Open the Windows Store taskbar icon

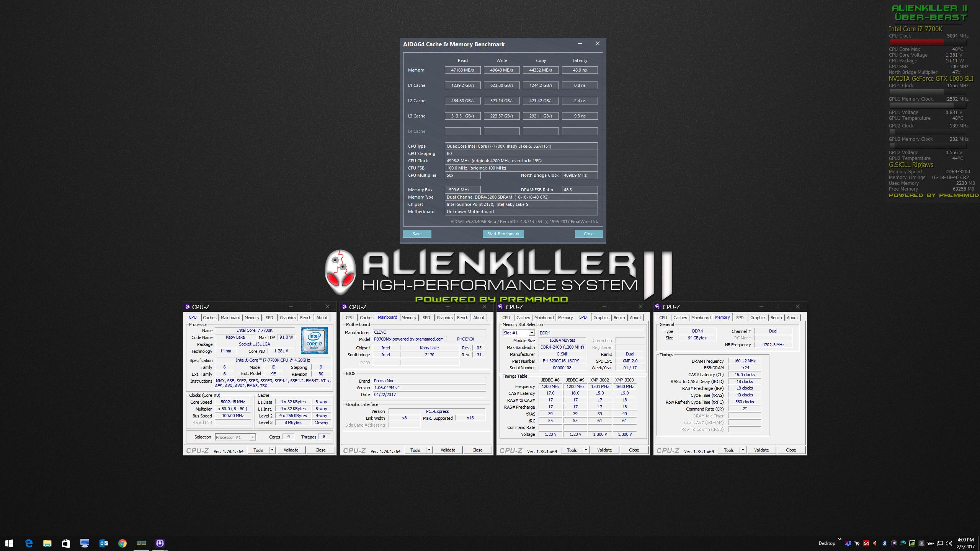pyautogui.click(x=66, y=543)
